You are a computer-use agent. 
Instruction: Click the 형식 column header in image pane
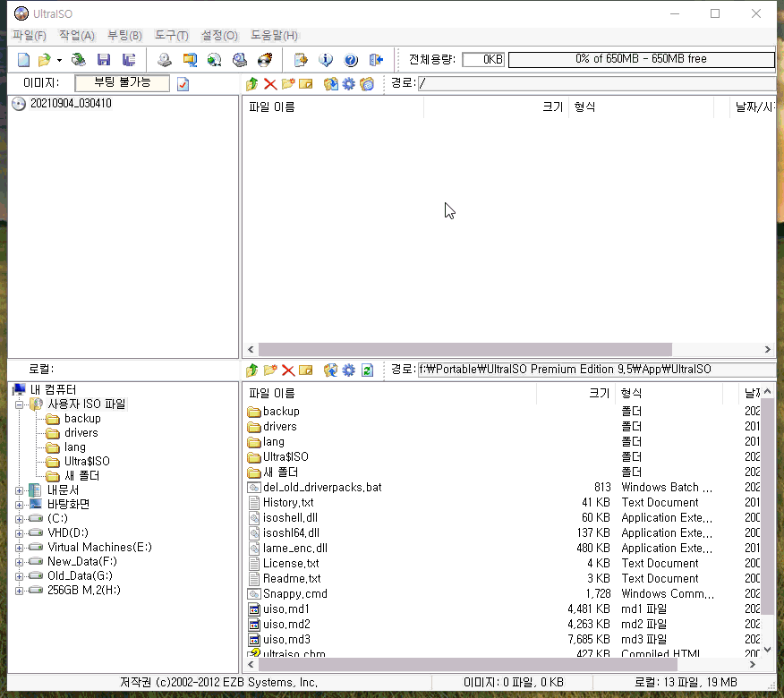pos(641,107)
